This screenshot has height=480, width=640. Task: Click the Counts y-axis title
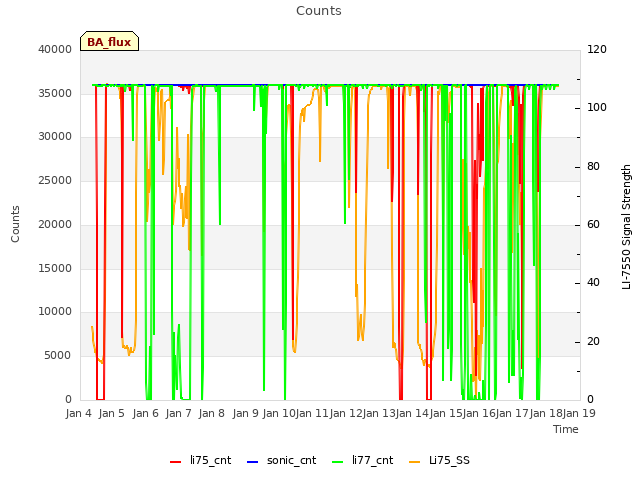(15, 224)
